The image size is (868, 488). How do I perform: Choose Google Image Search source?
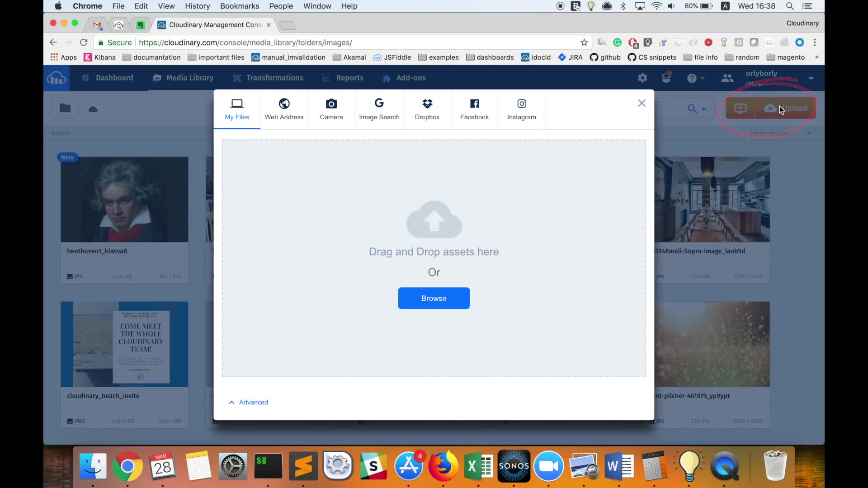tap(379, 109)
